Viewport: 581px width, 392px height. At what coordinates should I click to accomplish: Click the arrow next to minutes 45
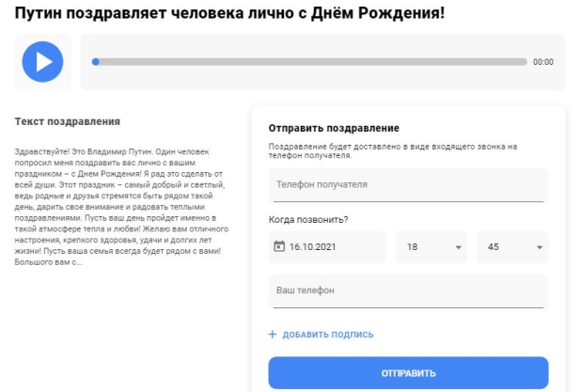[540, 247]
